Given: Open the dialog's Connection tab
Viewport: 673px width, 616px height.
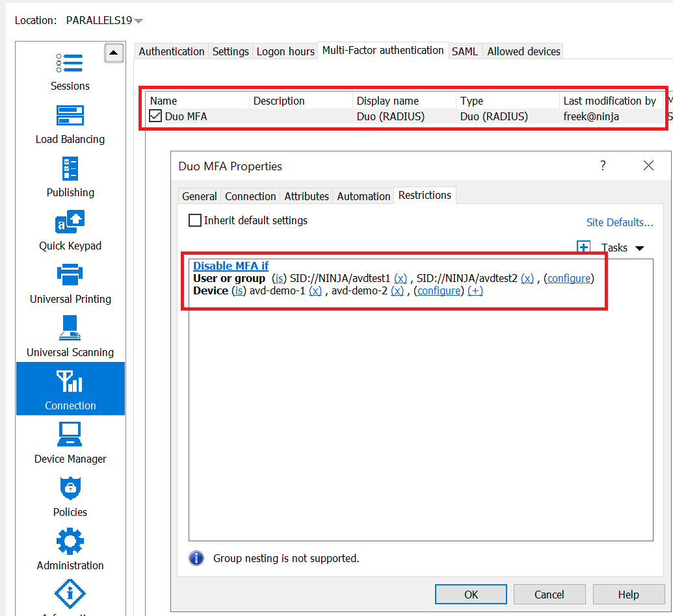Looking at the screenshot, I should click(x=250, y=196).
